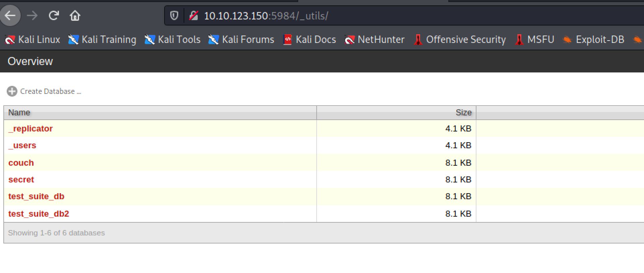The height and width of the screenshot is (273, 644).
Task: Go to the browser home page
Action: point(75,16)
